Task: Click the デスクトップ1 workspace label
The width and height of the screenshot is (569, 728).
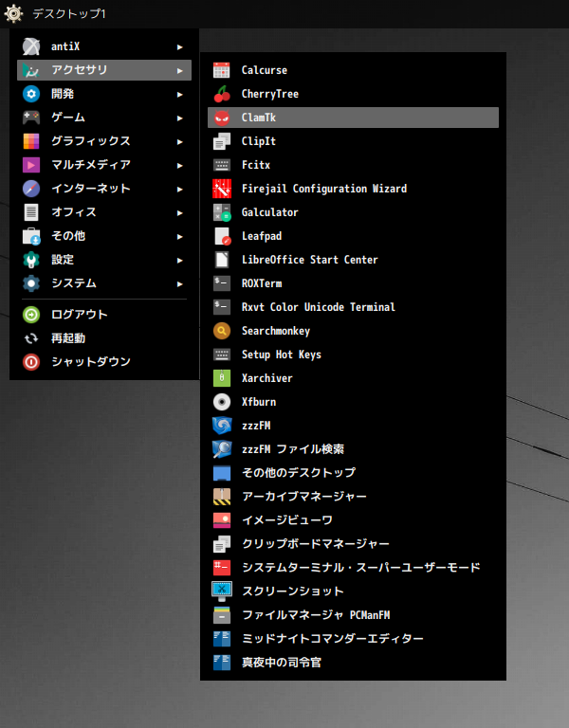Action: tap(69, 14)
